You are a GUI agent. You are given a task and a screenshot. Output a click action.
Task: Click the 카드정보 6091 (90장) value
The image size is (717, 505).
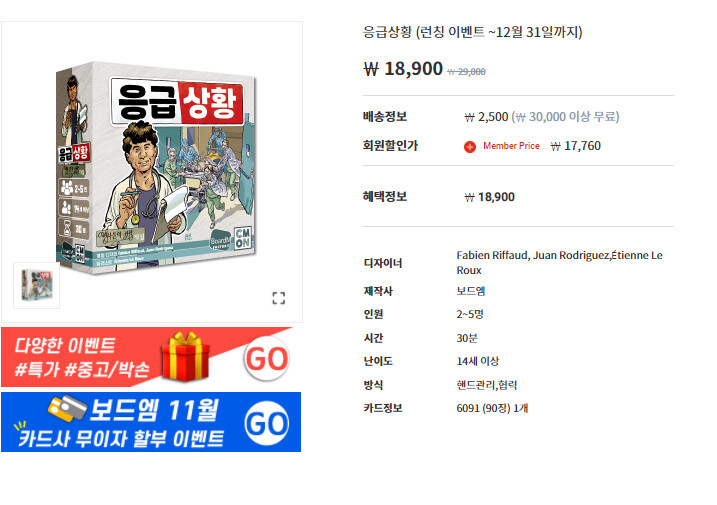click(492, 408)
